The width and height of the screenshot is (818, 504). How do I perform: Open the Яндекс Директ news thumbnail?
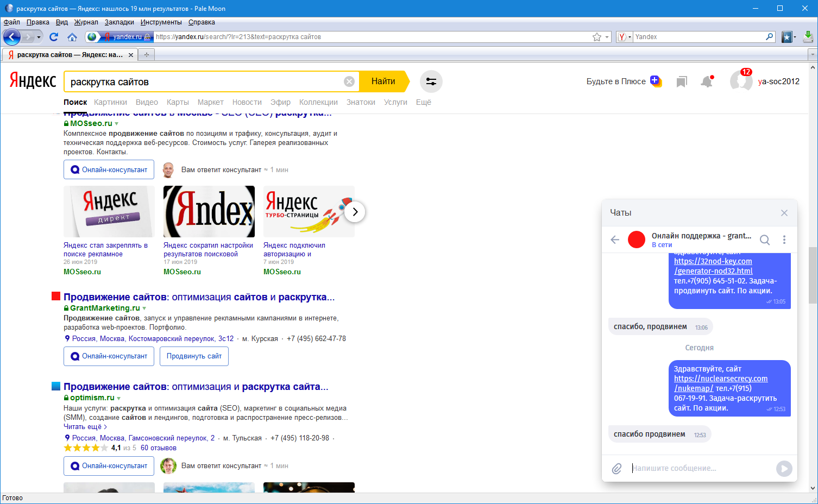pos(109,211)
